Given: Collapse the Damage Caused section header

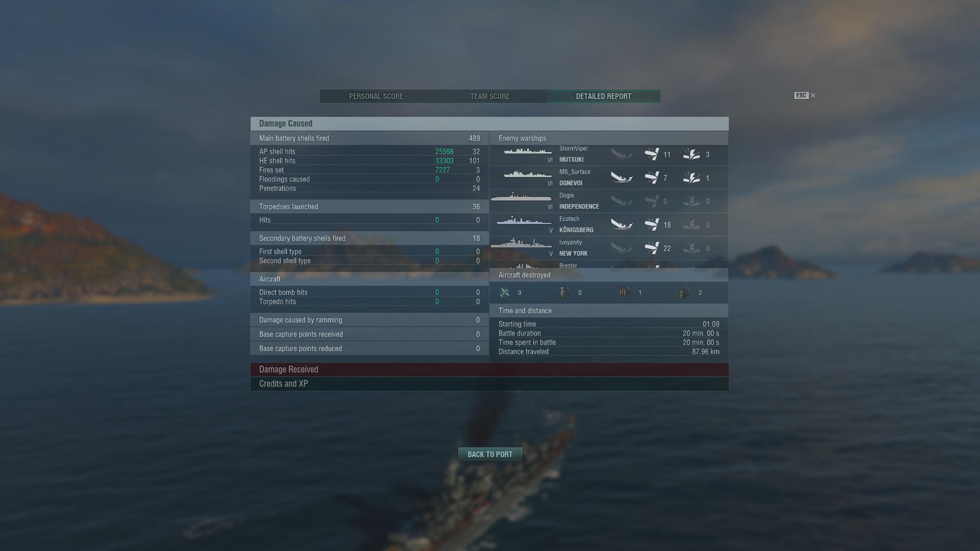Looking at the screenshot, I should 489,123.
